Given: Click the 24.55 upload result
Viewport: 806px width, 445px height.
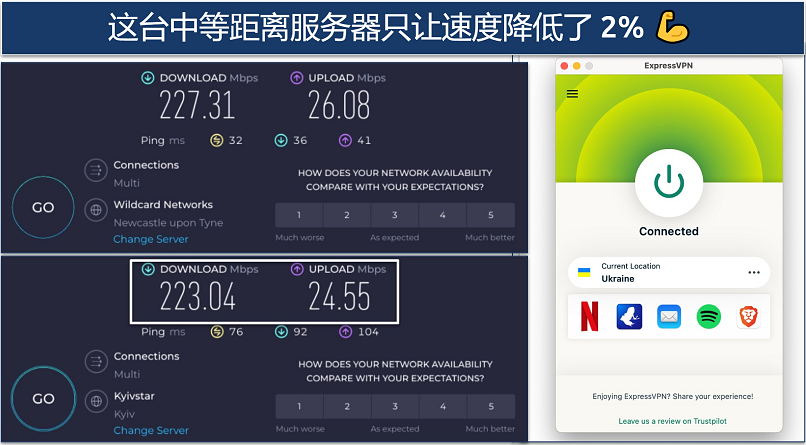Looking at the screenshot, I should tap(339, 296).
